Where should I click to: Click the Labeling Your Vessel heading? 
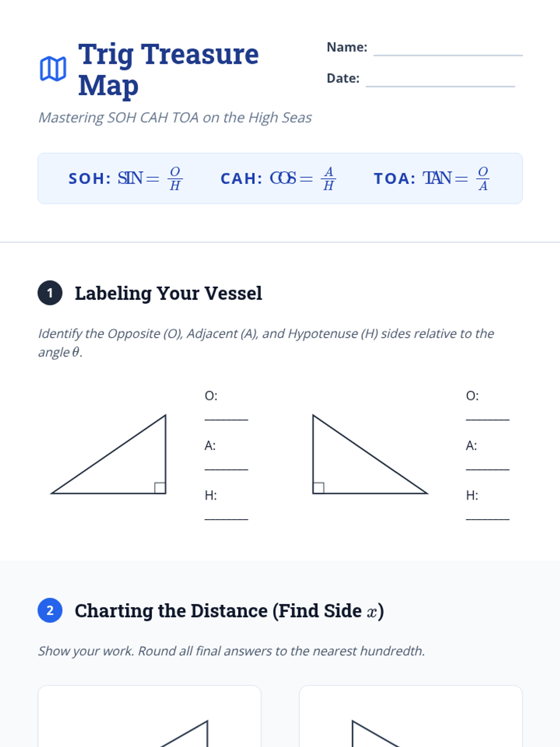click(168, 293)
